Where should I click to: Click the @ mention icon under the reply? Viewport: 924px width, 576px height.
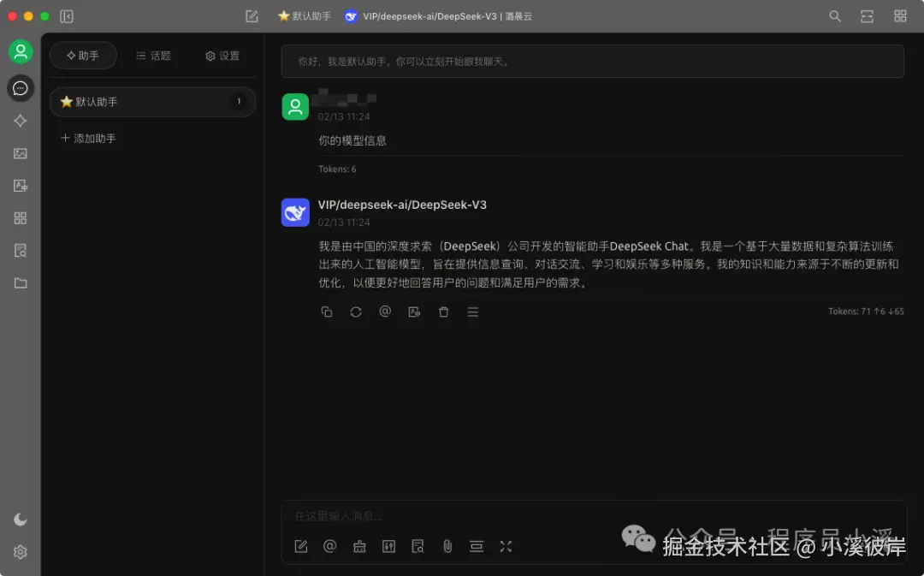[385, 312]
